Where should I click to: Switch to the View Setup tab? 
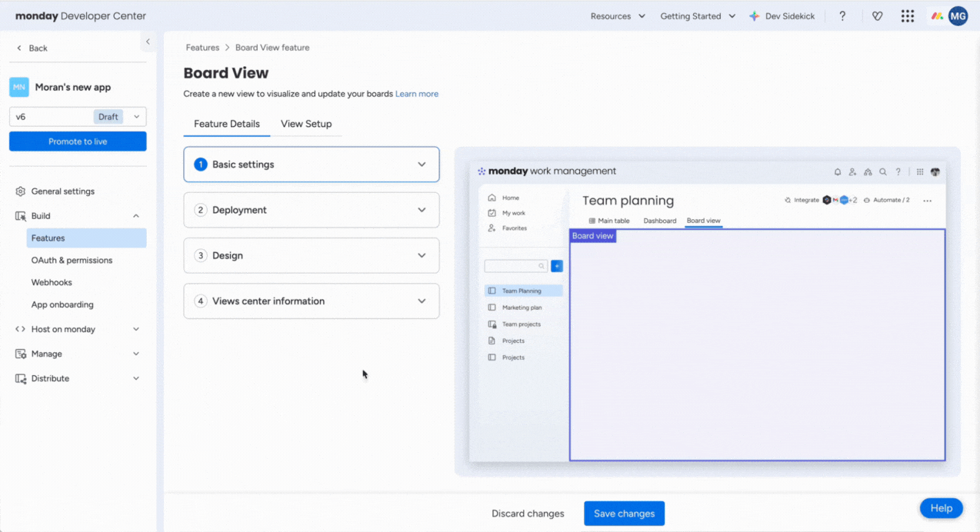click(x=306, y=124)
